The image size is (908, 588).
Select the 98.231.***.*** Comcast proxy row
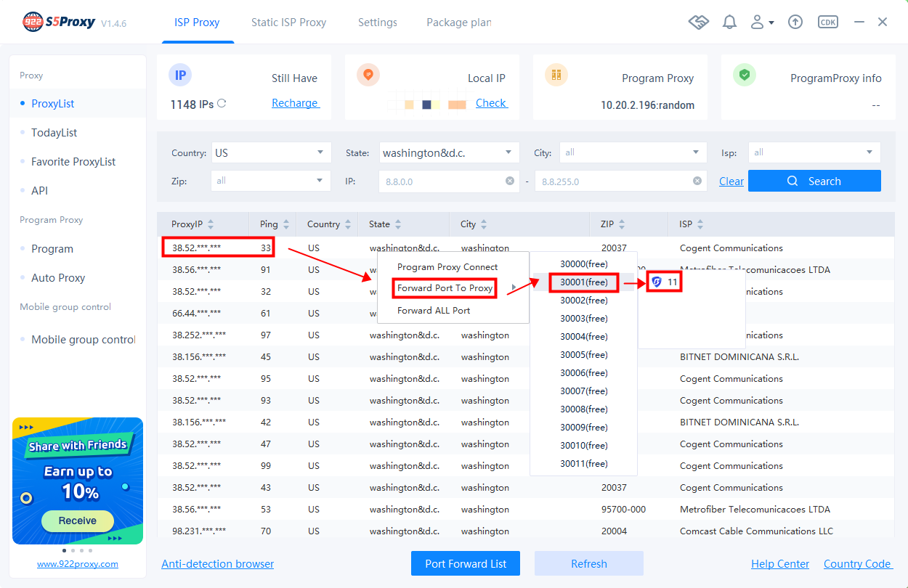[x=526, y=531]
